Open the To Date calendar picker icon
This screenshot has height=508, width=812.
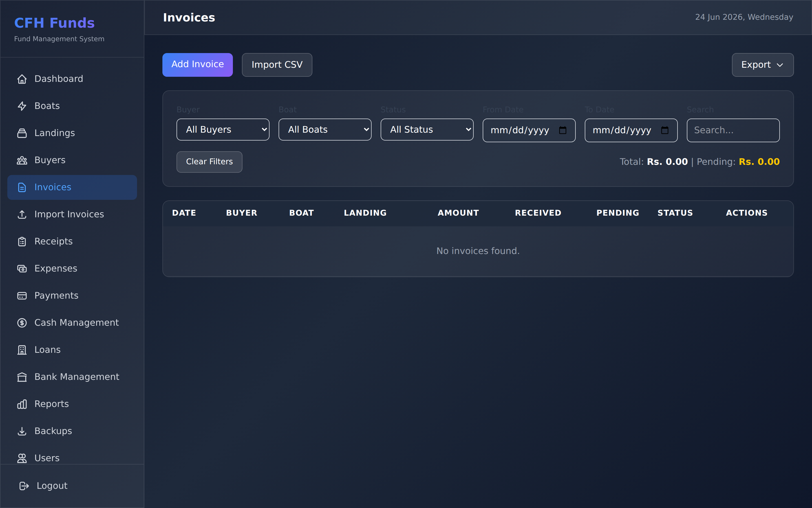[665, 130]
